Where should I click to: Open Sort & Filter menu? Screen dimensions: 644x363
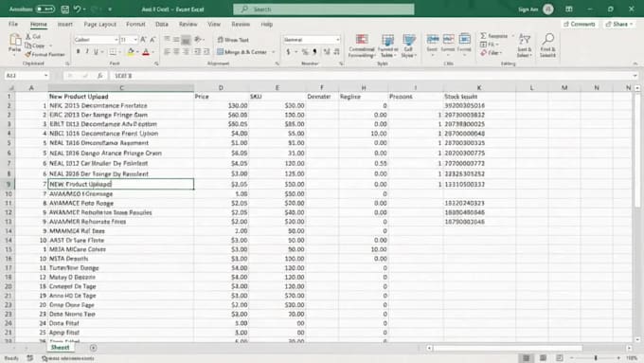[x=524, y=45]
